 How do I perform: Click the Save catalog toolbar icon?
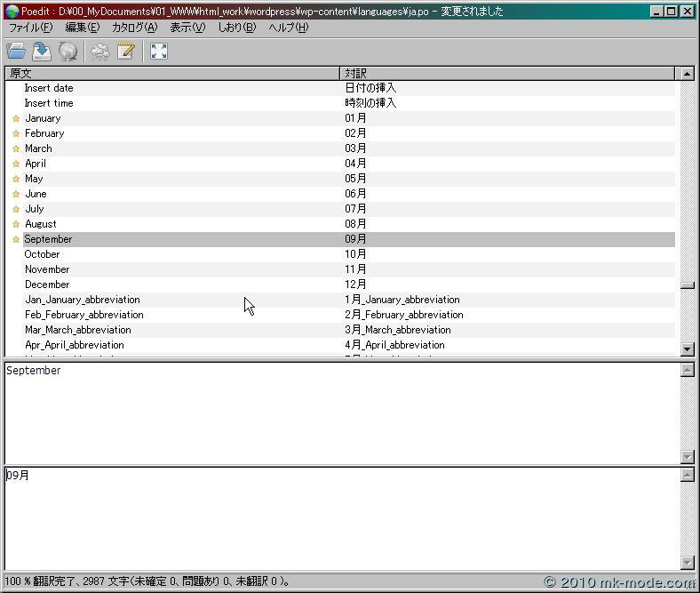point(42,52)
